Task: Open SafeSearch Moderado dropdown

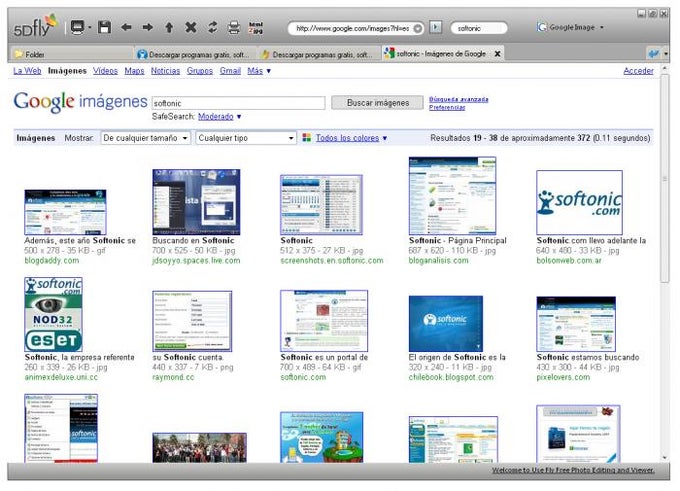Action: 219,117
